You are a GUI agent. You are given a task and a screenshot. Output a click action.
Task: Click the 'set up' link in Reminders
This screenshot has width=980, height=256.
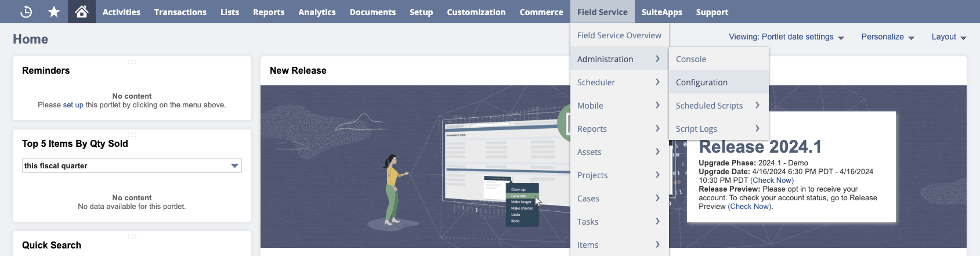click(73, 105)
